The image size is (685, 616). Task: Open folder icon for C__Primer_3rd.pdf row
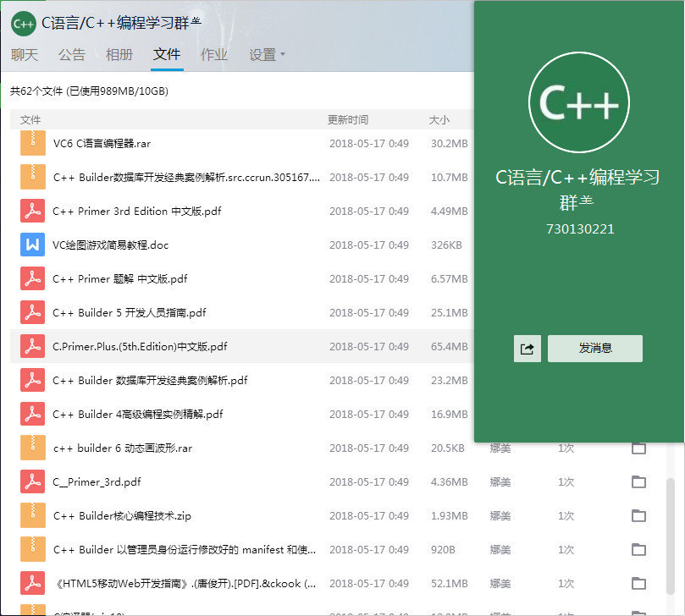[x=638, y=481]
